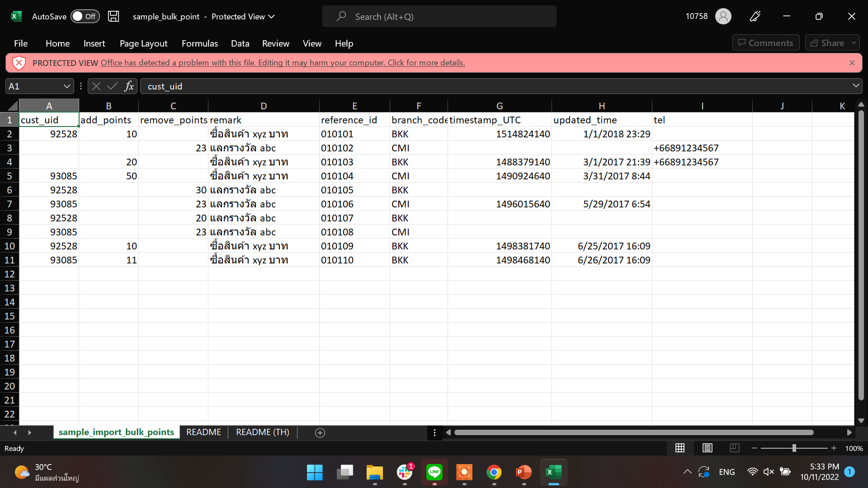Add a new sheet with the plus button

[320, 432]
